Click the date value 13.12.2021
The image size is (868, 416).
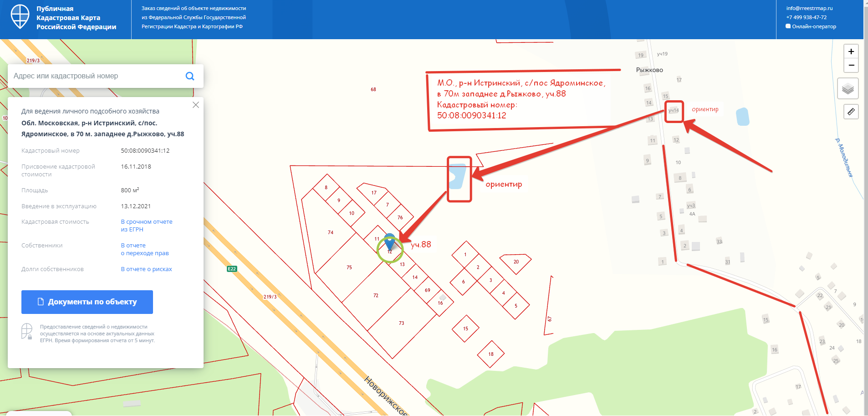(x=136, y=206)
